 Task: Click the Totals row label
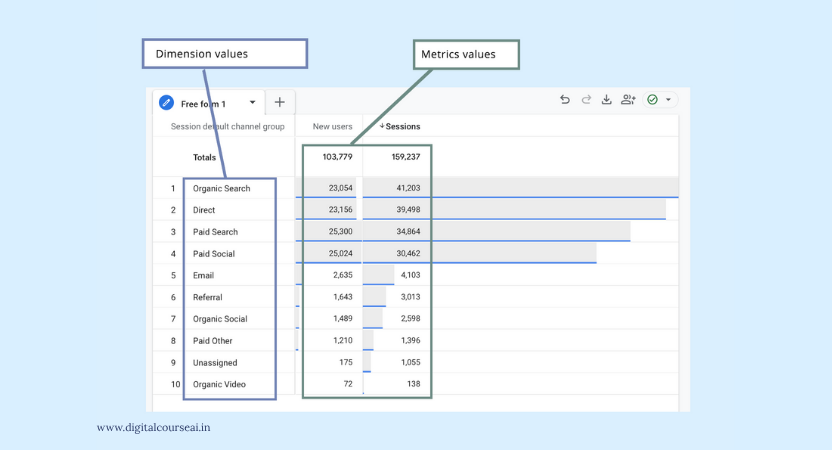204,157
